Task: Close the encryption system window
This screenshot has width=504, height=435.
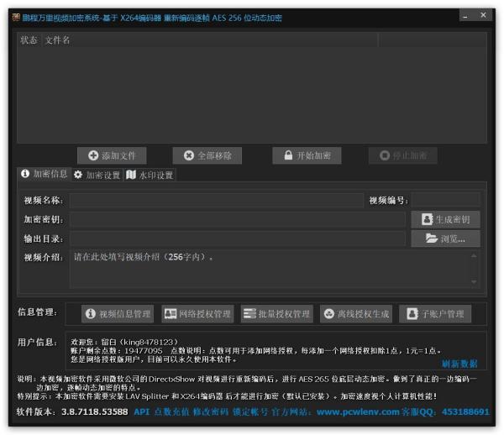Action: 483,15
